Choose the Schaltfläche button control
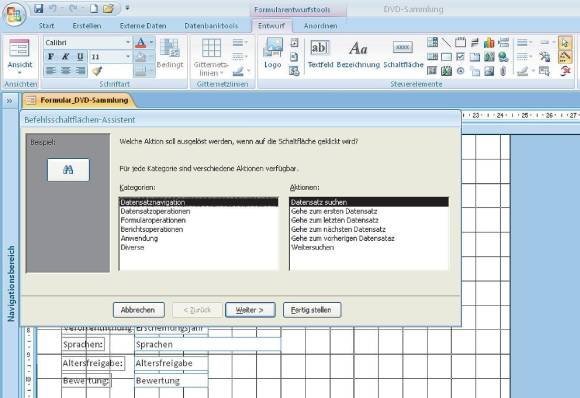This screenshot has width=580, height=398. (403, 54)
